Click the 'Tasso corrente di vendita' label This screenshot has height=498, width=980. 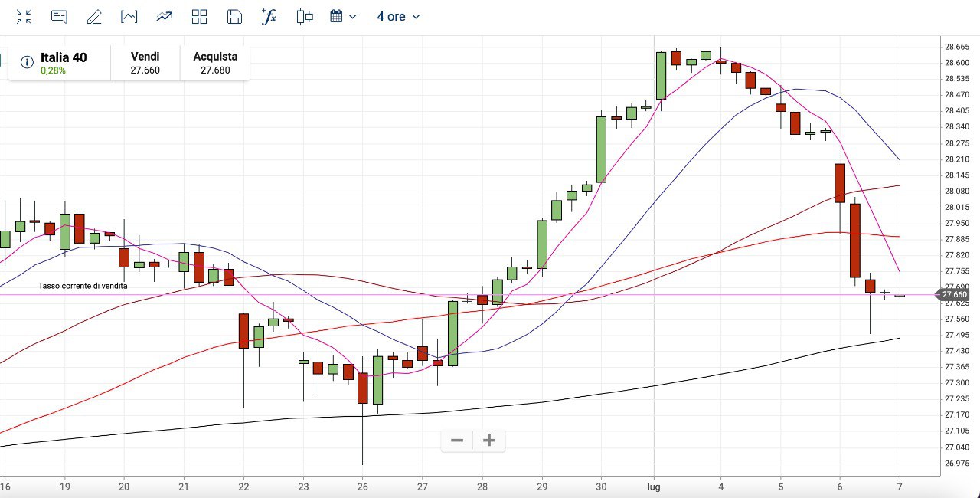point(83,286)
